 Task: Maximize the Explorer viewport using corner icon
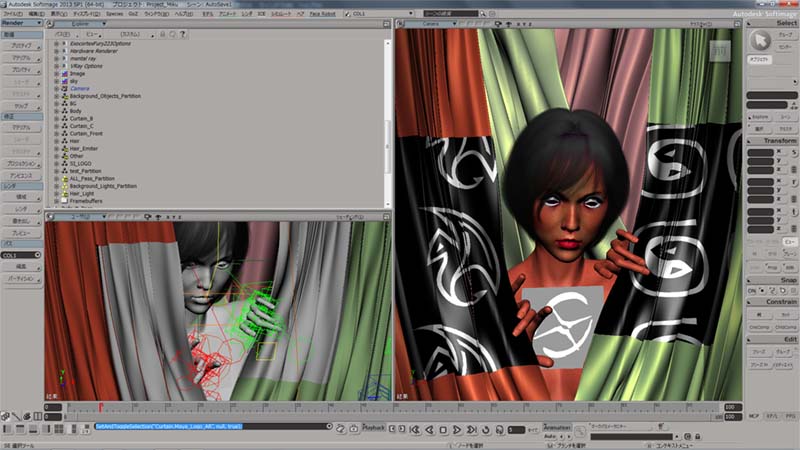[x=386, y=24]
